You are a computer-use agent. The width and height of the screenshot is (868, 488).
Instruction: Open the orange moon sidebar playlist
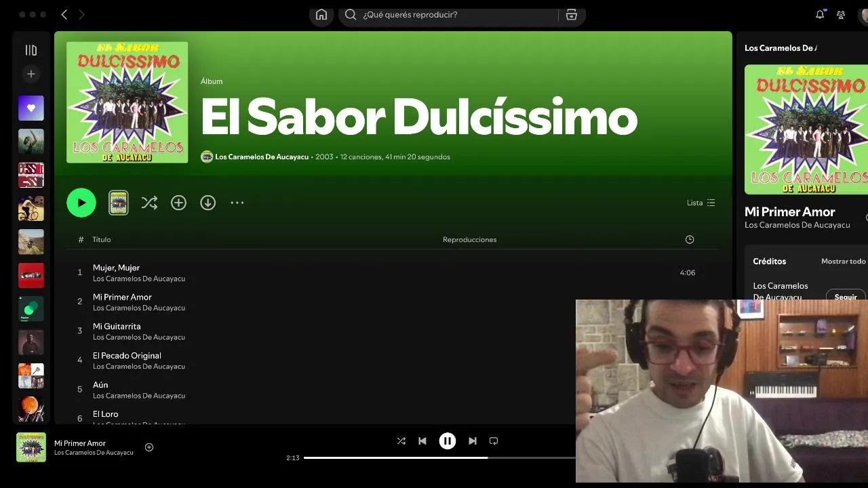(x=31, y=409)
